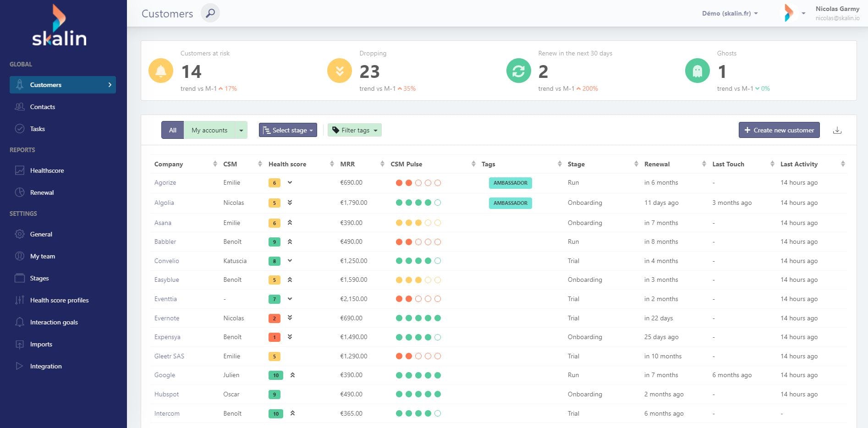
Task: Click the export download icon near Create new customer
Action: 837,130
